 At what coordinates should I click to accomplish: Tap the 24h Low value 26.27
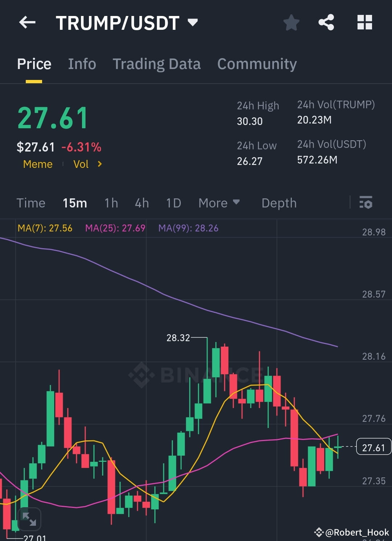(x=250, y=161)
